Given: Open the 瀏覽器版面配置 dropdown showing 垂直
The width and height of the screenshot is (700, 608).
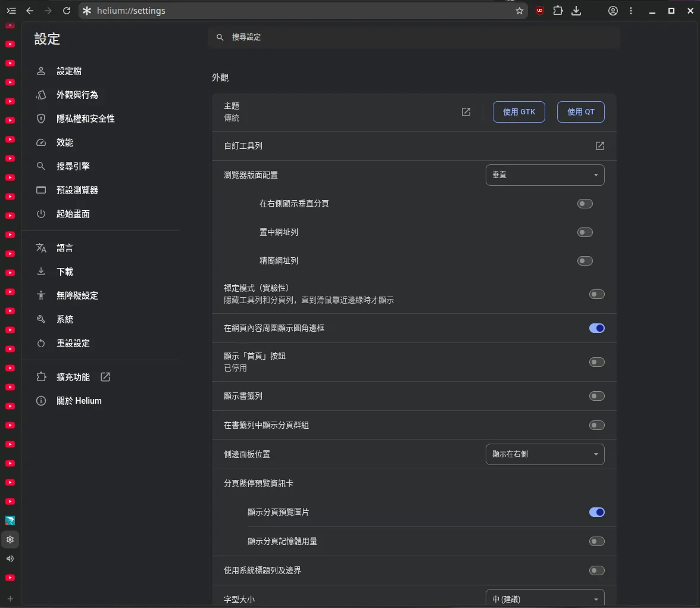Looking at the screenshot, I should 545,175.
